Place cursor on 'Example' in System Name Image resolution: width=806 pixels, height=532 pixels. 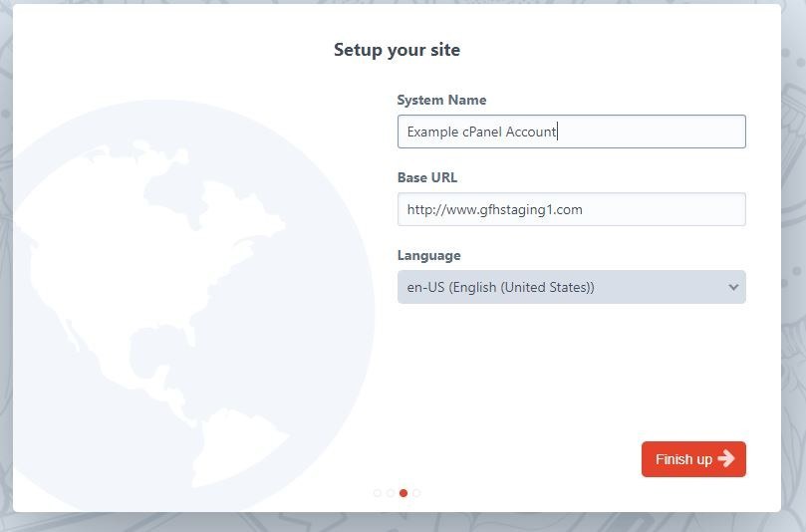[431, 132]
